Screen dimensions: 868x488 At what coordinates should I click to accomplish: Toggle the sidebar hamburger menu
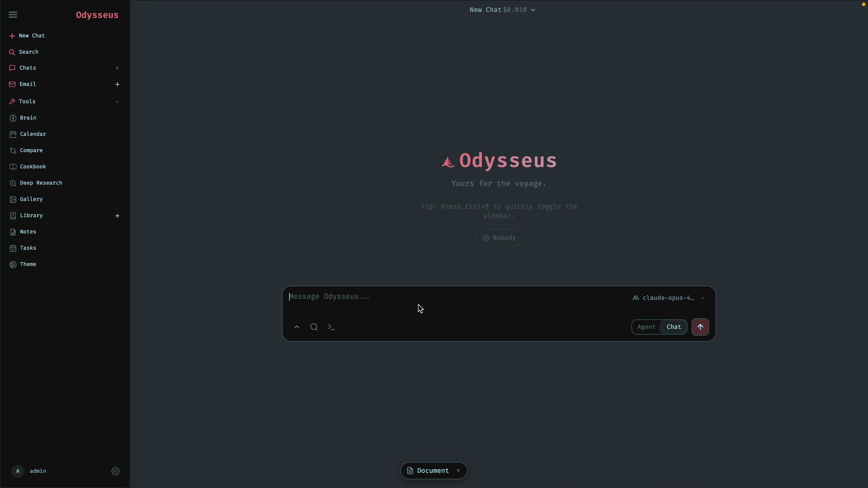(13, 14)
